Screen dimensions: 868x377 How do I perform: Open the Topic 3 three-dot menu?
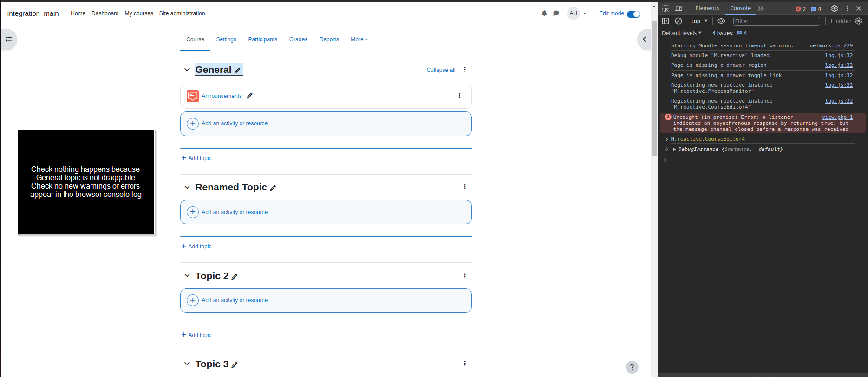(x=465, y=364)
